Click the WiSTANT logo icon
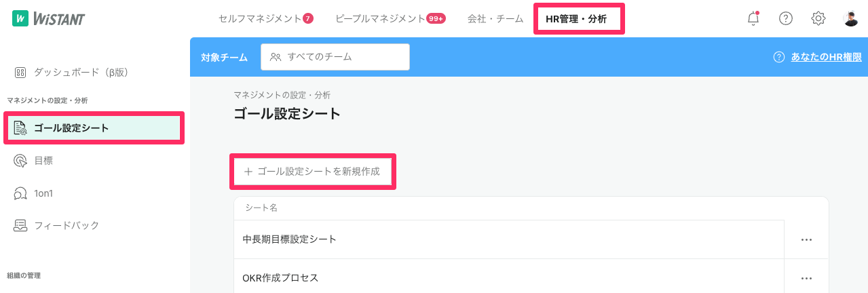Viewport: 868px width, 293px height. [x=20, y=18]
